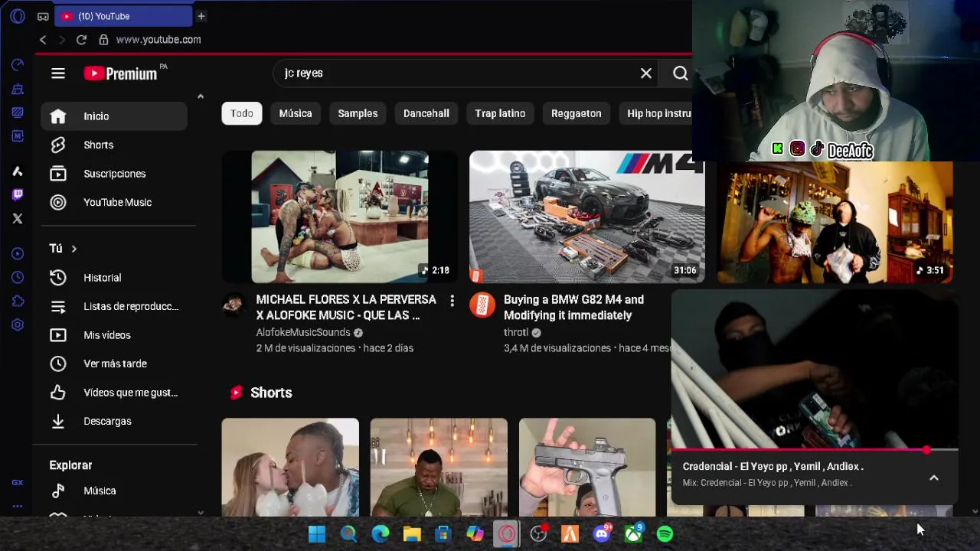Open Ver más tarde list
This screenshot has height=551, width=980.
click(x=114, y=364)
